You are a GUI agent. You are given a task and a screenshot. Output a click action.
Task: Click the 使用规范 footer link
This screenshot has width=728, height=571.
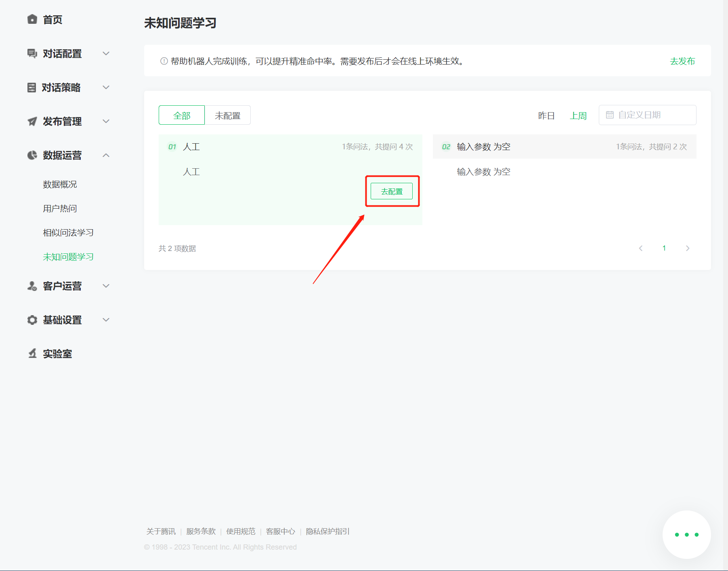[241, 531]
